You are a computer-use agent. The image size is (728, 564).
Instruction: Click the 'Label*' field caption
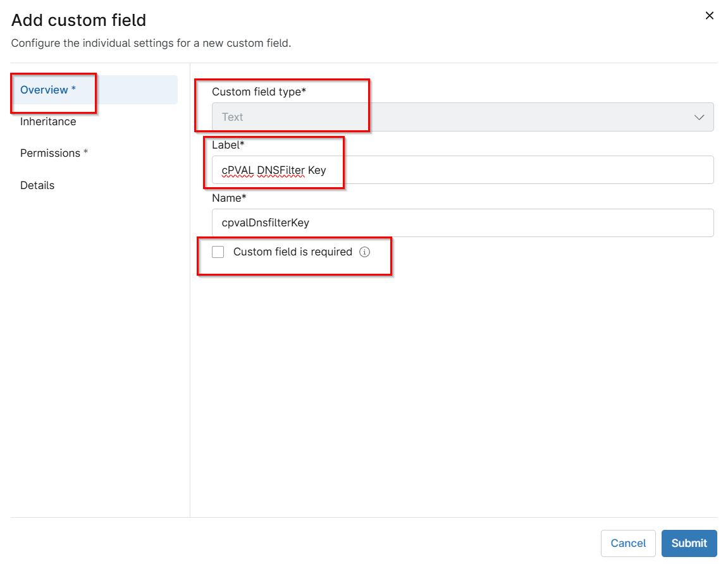click(x=228, y=145)
